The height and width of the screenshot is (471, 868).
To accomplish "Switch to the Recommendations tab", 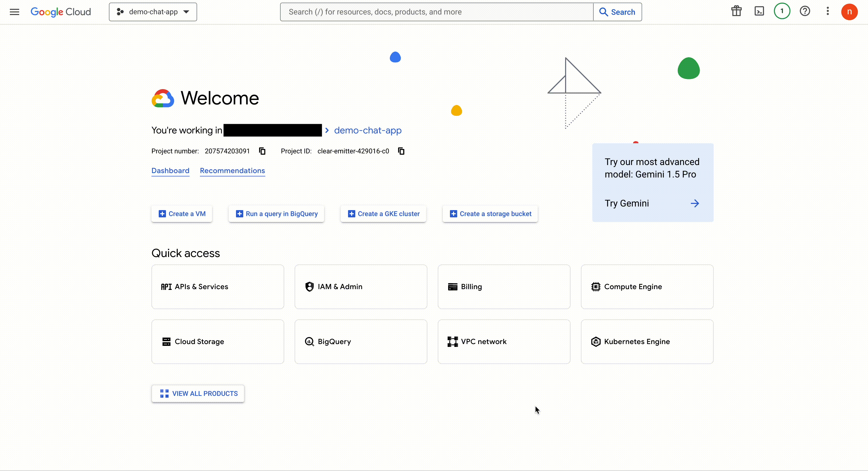I will click(232, 171).
